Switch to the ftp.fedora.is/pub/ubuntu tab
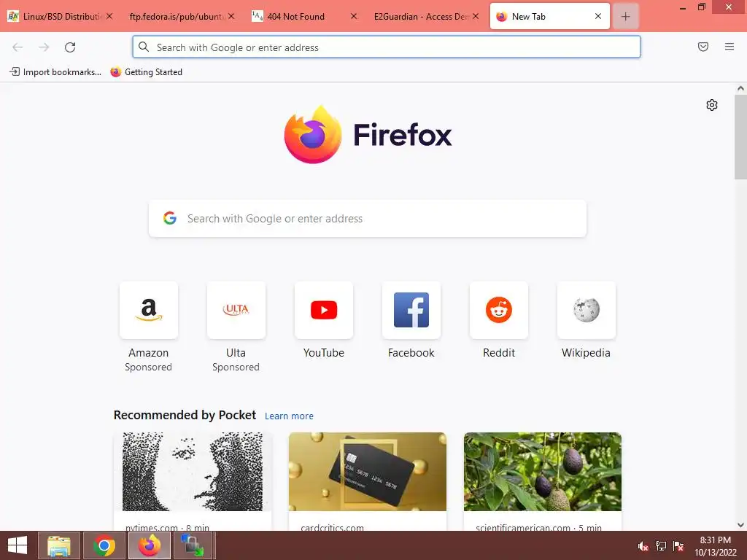747x560 pixels. coord(177,16)
